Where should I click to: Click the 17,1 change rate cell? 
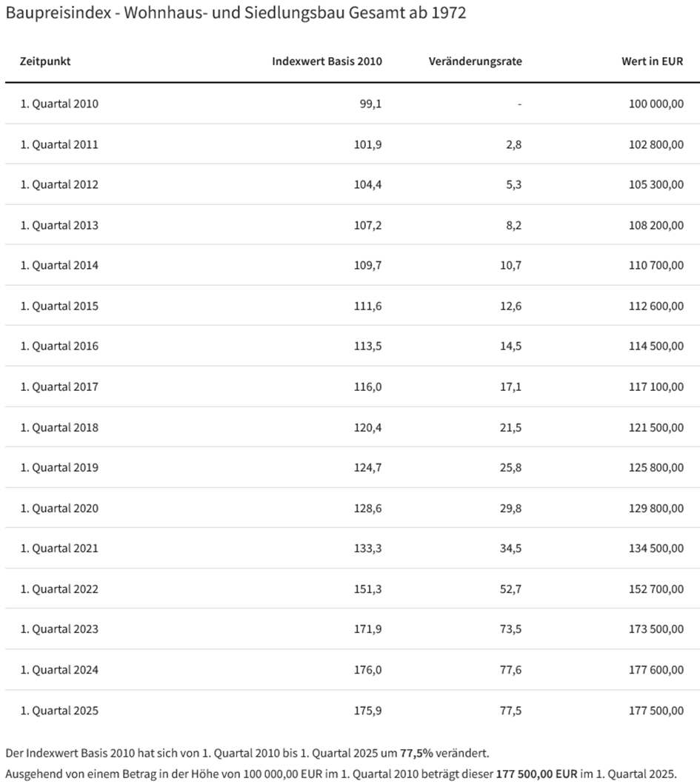coord(510,387)
